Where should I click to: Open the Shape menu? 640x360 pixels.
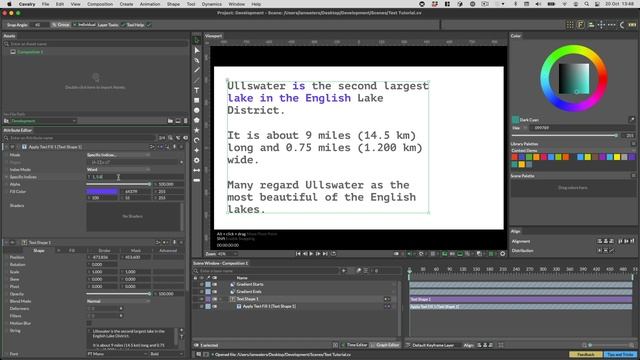click(x=173, y=4)
